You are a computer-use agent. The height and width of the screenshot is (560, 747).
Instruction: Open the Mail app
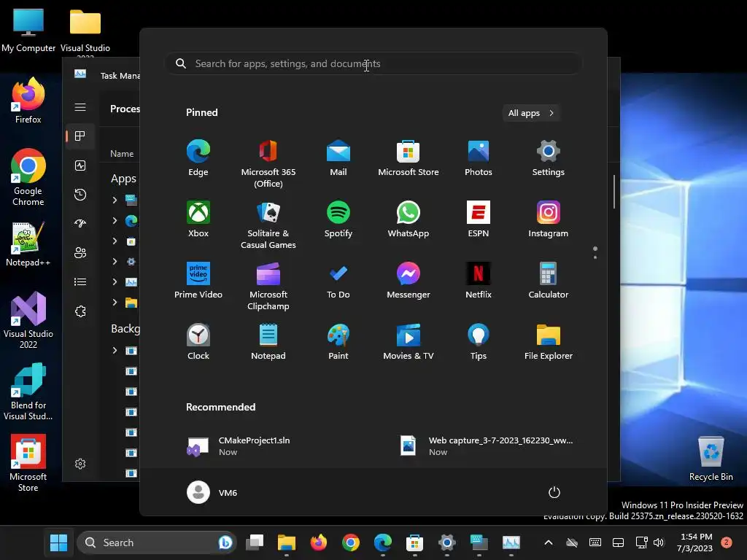(338, 158)
